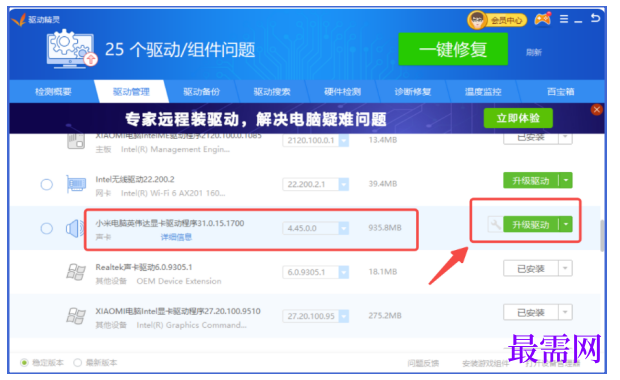
Task: Click 已安装 button for Realtek声卡驱动
Action: 531,268
